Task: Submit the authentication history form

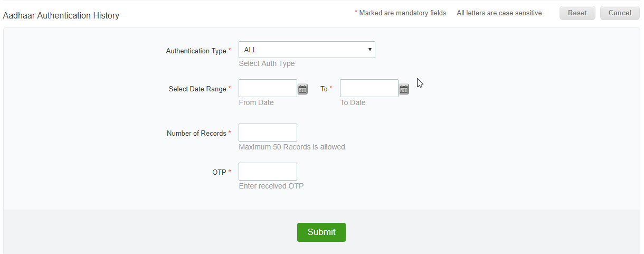Action: [x=321, y=232]
